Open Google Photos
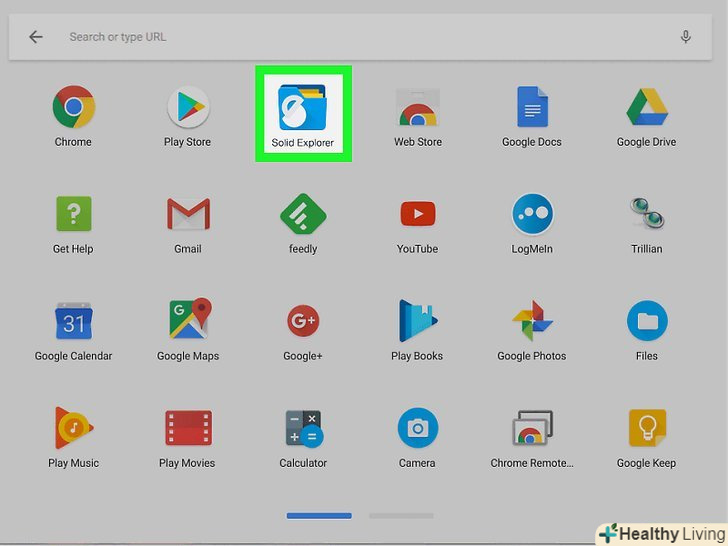 pyautogui.click(x=532, y=320)
